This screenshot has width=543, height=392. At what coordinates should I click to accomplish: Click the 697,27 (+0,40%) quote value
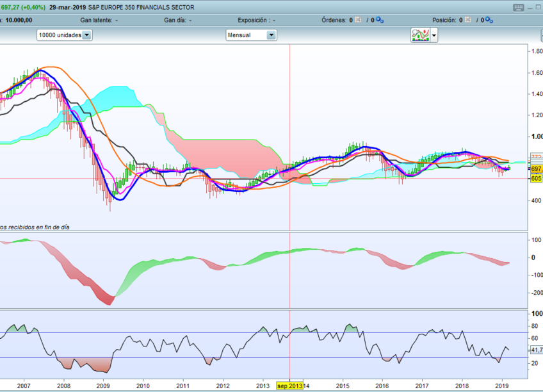tap(23, 7)
